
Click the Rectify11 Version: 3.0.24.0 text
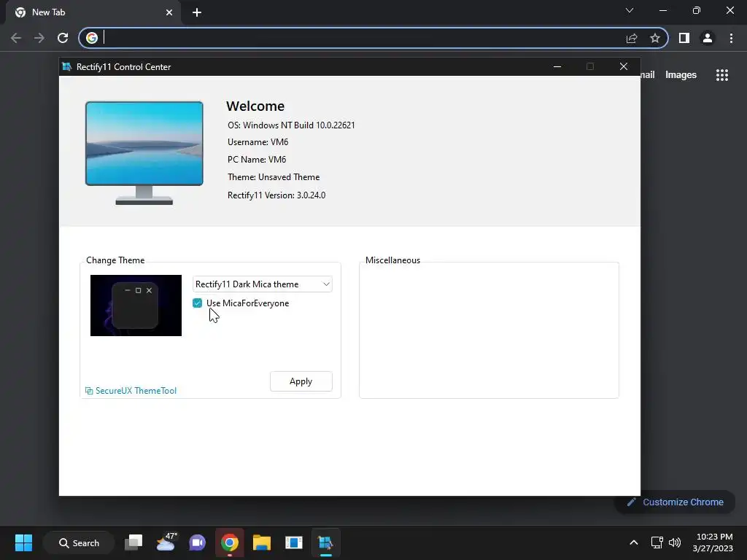point(276,195)
